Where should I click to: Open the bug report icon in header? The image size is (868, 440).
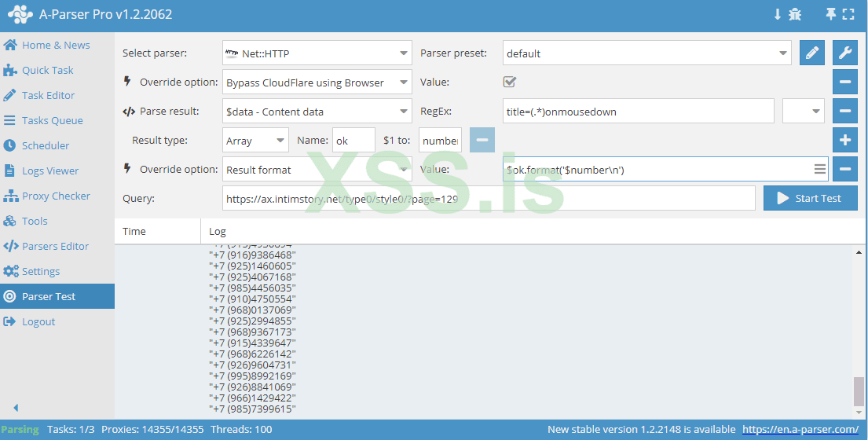[x=795, y=14]
